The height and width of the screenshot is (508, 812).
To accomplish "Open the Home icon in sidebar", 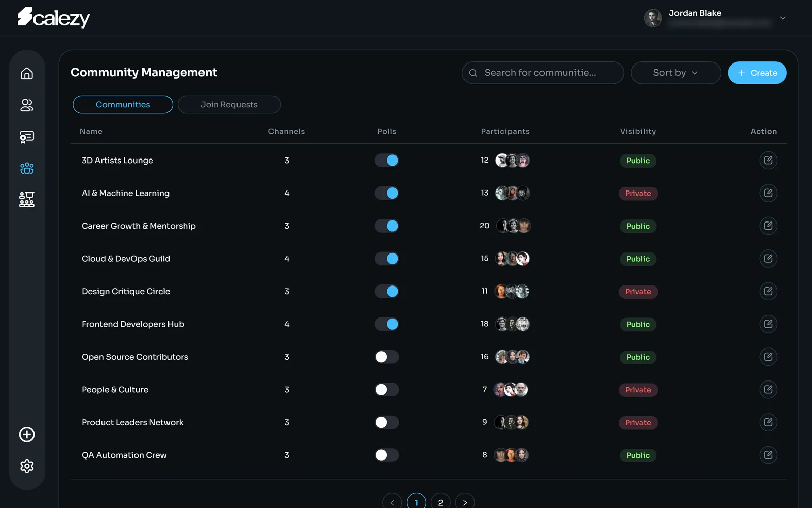I will (x=27, y=73).
